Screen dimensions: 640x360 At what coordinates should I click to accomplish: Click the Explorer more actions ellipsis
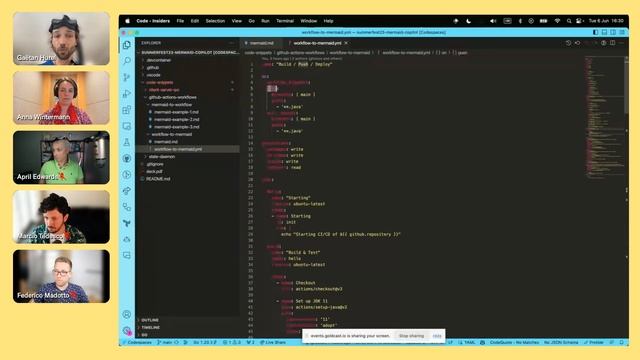tap(231, 43)
